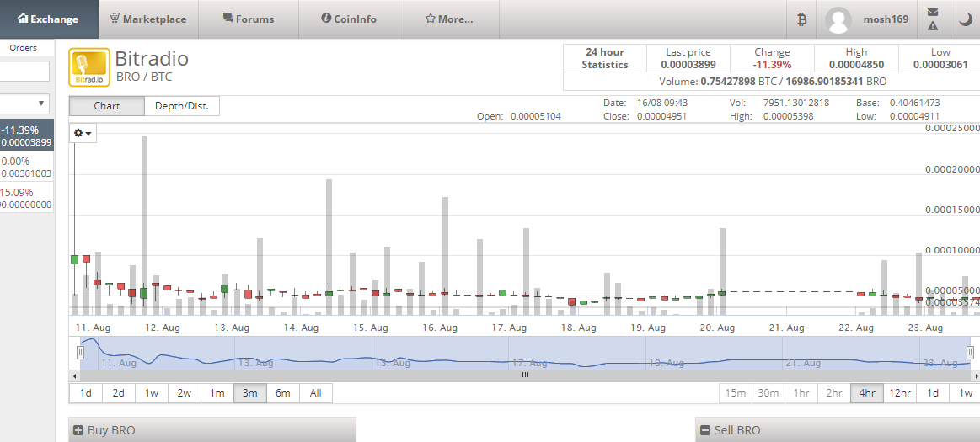Click the sidebar search input field
Viewport: 980px width, 442px height.
pos(24,72)
